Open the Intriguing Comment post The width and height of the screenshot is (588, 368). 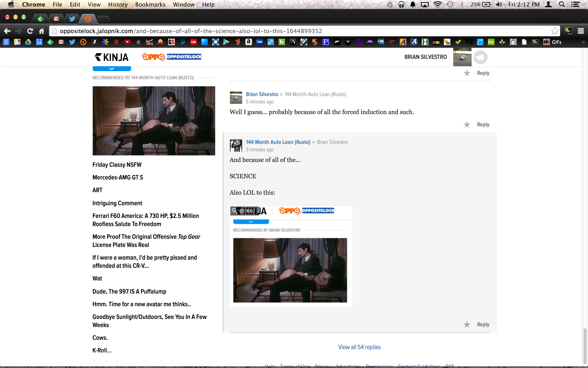(117, 203)
